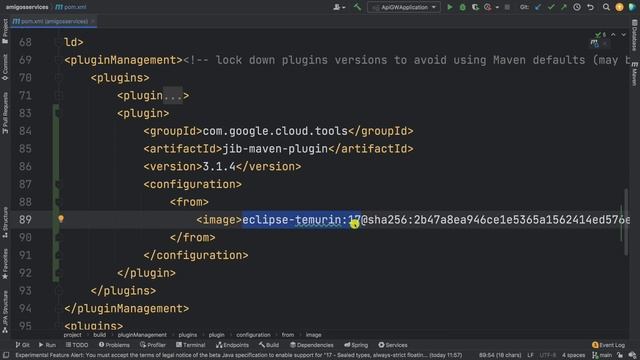Collapse the plugins block on line 70

59,78
